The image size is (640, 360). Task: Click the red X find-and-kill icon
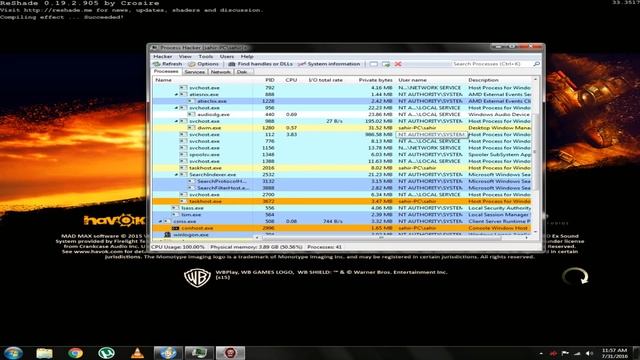click(x=398, y=64)
